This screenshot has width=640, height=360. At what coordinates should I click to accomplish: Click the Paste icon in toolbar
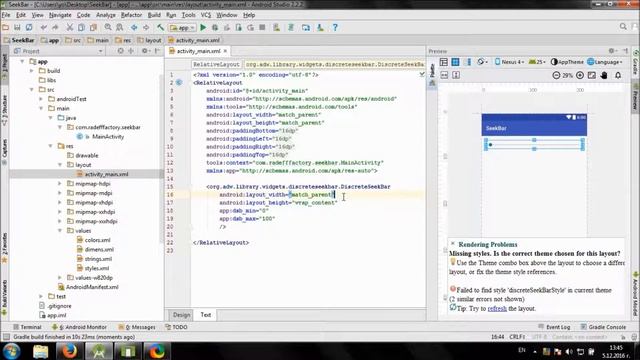93,27
